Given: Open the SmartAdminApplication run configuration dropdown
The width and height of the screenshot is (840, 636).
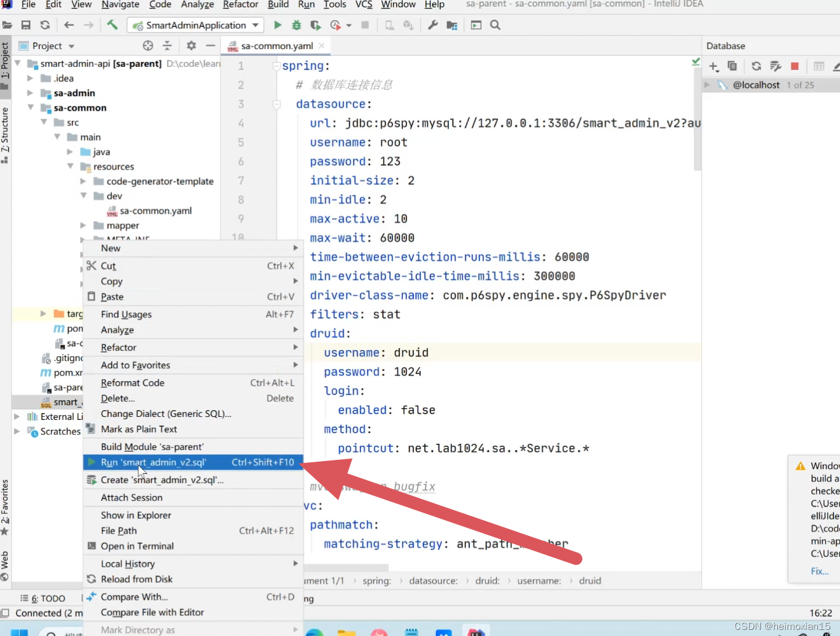Looking at the screenshot, I should click(x=195, y=25).
